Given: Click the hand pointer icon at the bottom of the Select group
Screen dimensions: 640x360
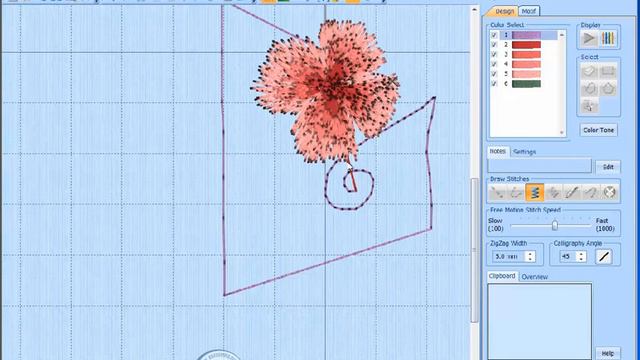Looking at the screenshot, I should [x=589, y=106].
